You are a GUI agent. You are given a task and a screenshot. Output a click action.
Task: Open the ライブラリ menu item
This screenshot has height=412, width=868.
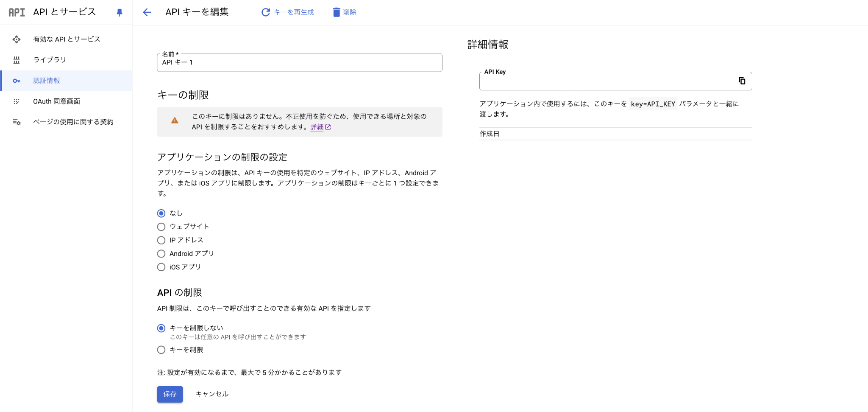(67, 60)
